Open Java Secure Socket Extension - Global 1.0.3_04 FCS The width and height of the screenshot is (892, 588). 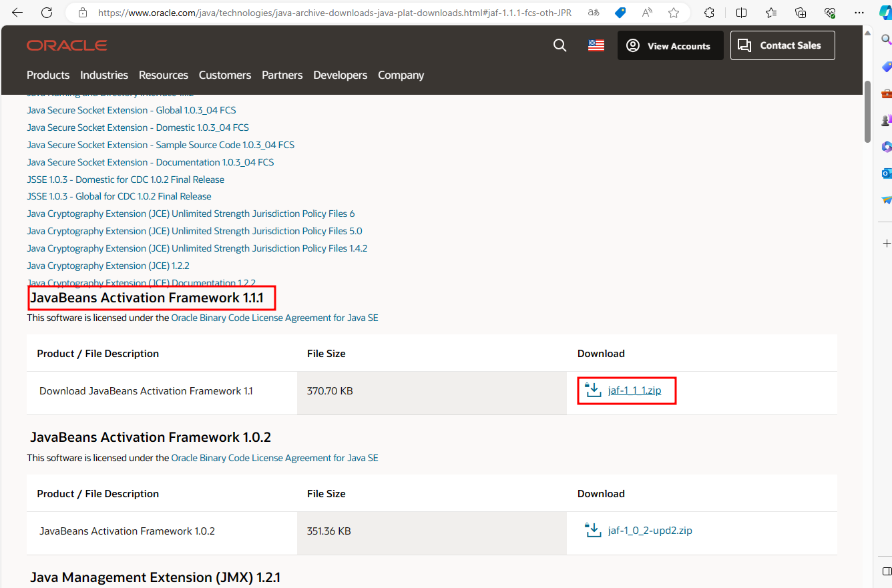[132, 110]
